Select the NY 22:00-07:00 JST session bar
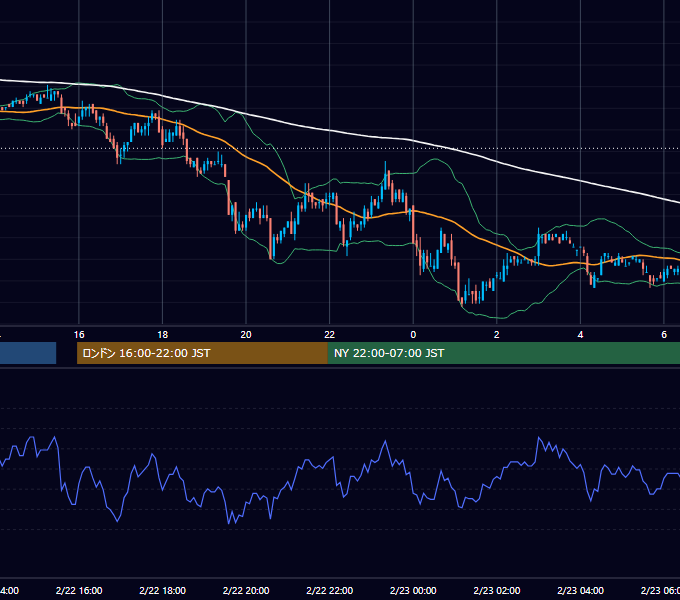Viewport: 680px width, 600px height. tap(503, 353)
